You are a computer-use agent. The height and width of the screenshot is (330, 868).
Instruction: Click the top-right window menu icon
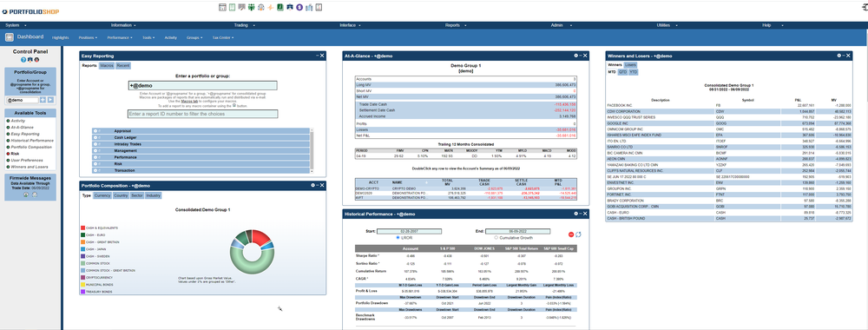point(865,7)
